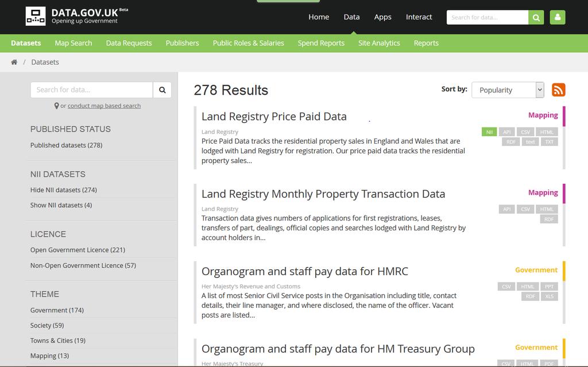Click RDF badge on Land Registry Price Paid Data
588x367 pixels.
click(x=510, y=141)
